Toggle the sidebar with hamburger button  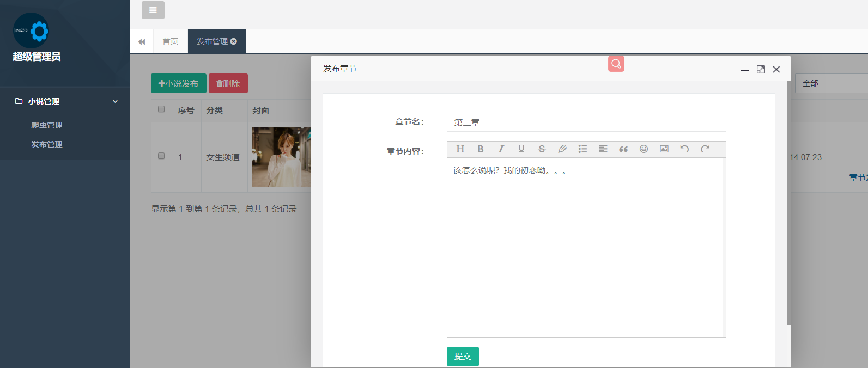pos(153,10)
